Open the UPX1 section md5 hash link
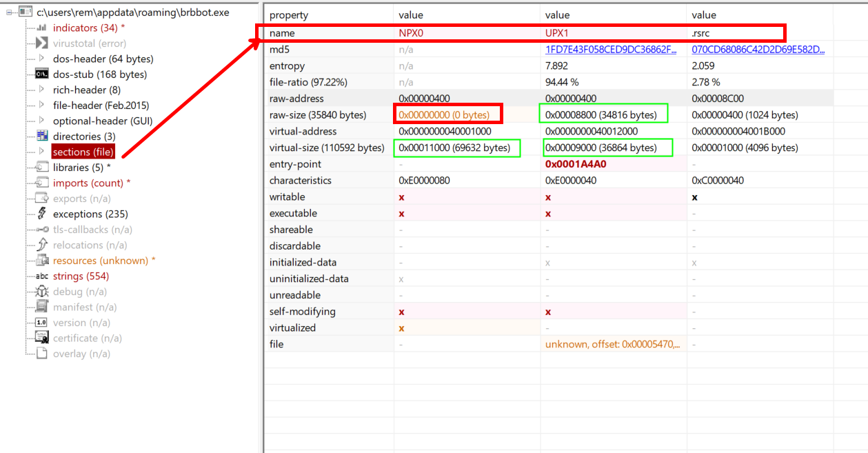This screenshot has width=868, height=453. 610,50
